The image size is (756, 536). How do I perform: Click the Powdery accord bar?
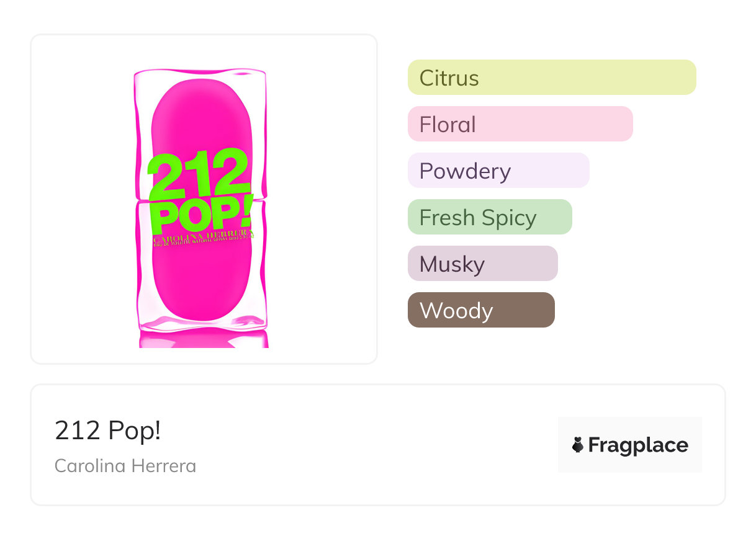point(498,171)
